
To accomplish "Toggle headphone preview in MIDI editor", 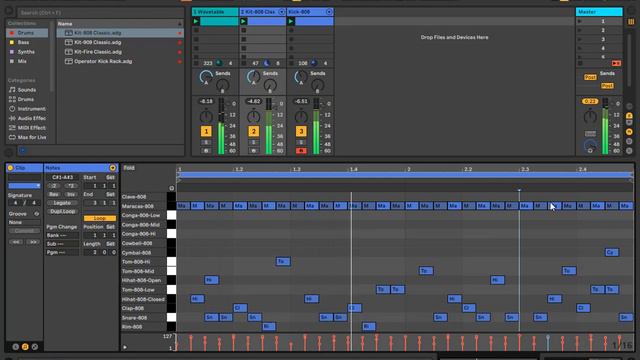I will point(171,188).
